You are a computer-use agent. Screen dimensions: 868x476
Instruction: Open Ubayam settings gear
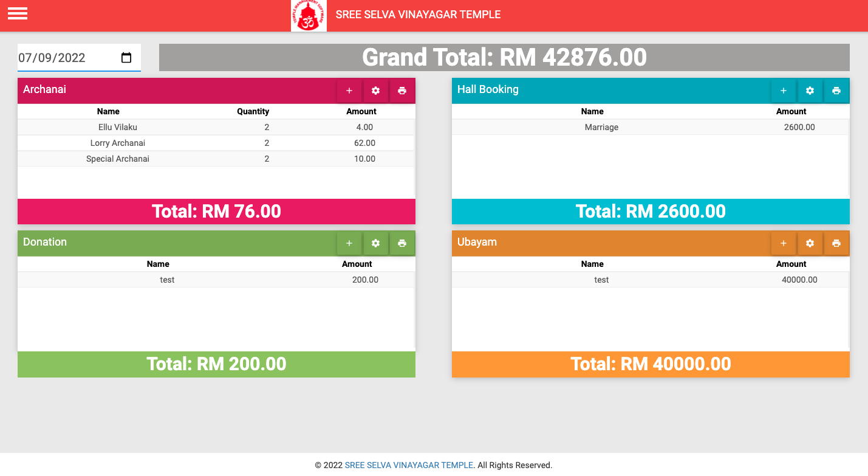(810, 243)
